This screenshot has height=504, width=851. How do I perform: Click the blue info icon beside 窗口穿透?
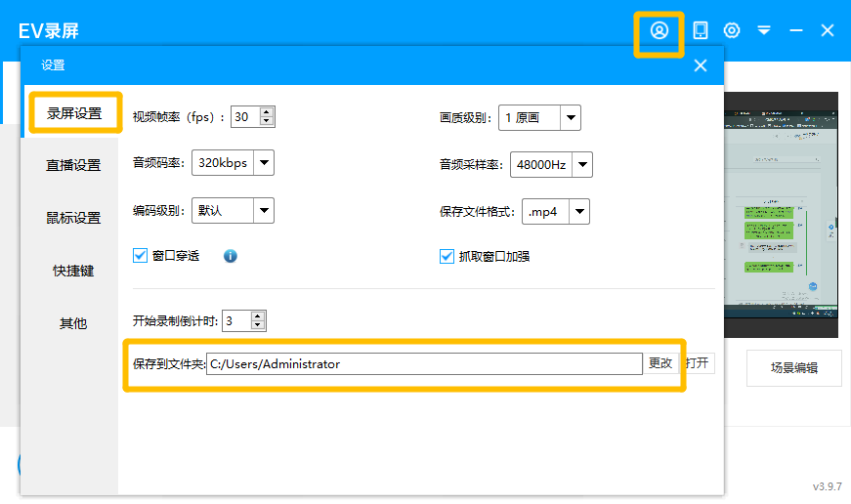231,256
